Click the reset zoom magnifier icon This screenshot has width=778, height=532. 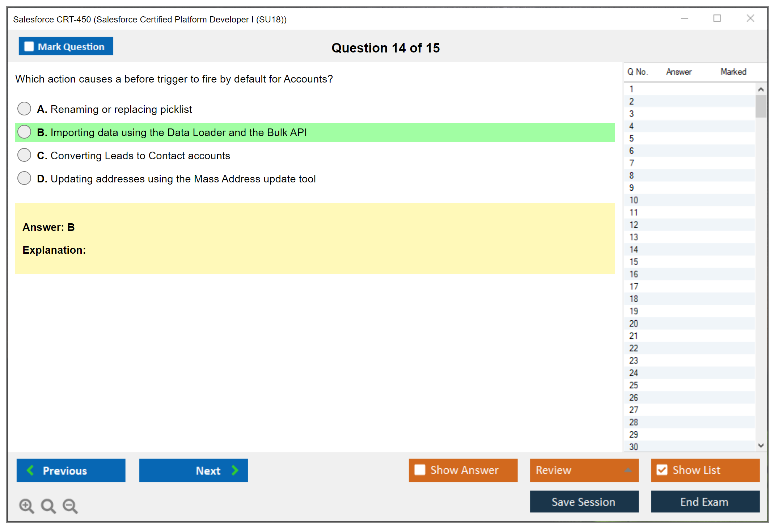(x=48, y=506)
